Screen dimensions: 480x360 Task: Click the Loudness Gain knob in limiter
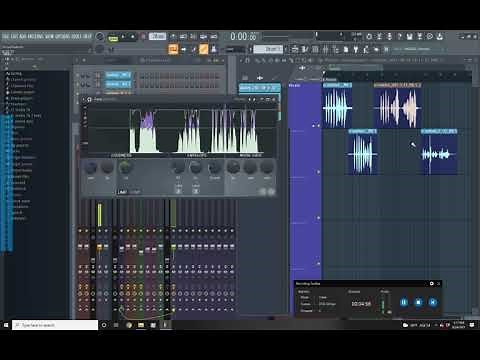pos(91,167)
